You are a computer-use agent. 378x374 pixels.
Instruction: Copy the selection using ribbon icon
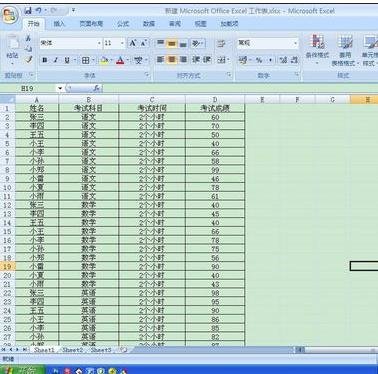pos(29,49)
